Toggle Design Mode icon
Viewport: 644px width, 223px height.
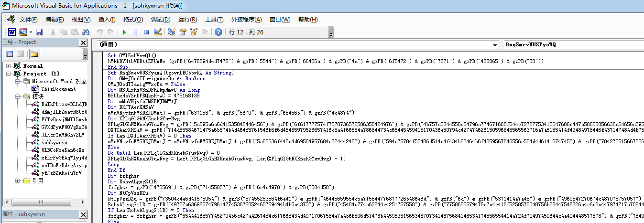[x=158, y=32]
